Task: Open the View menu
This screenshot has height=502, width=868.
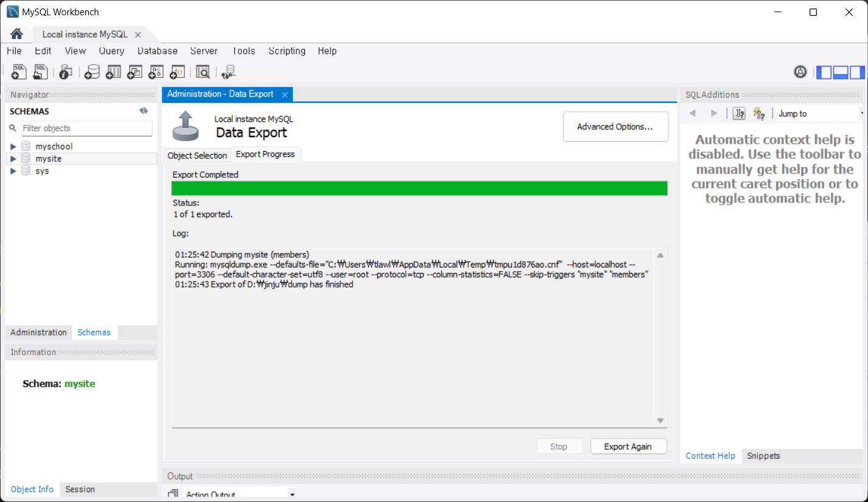Action: tap(75, 51)
